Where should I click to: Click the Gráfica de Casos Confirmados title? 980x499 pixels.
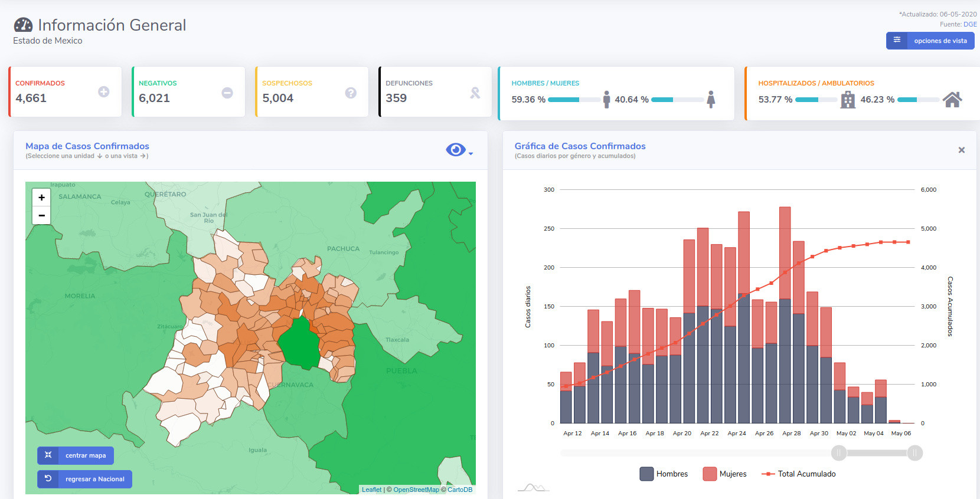tap(580, 146)
